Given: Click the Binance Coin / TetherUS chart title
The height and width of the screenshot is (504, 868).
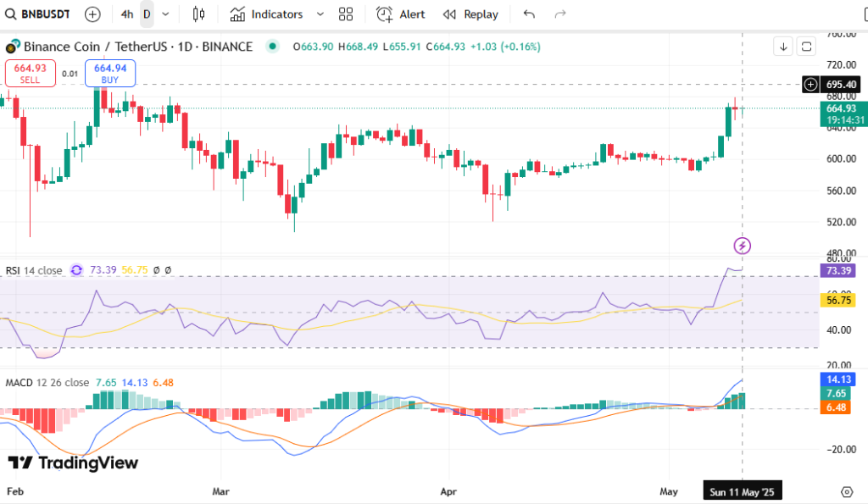Looking at the screenshot, I should pos(138,47).
